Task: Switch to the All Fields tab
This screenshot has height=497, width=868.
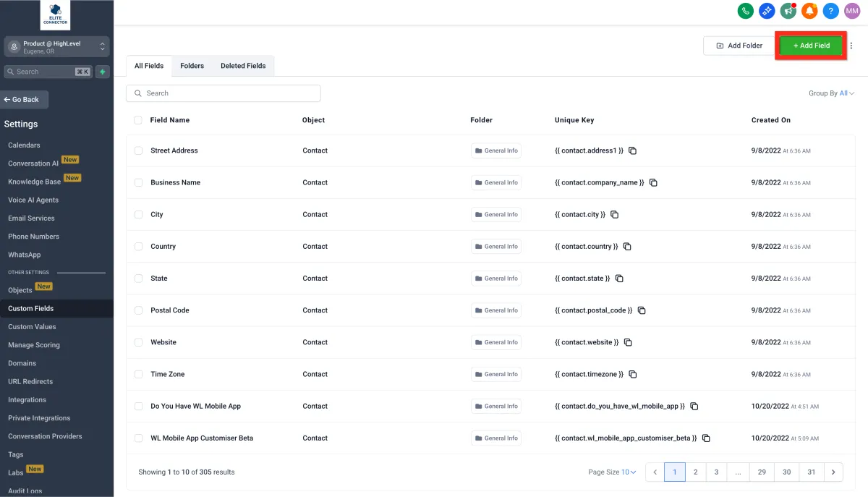Action: (149, 66)
